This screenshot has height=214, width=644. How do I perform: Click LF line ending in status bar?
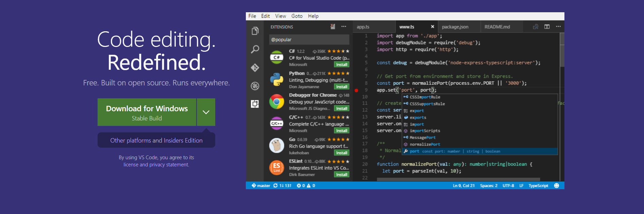(x=521, y=185)
